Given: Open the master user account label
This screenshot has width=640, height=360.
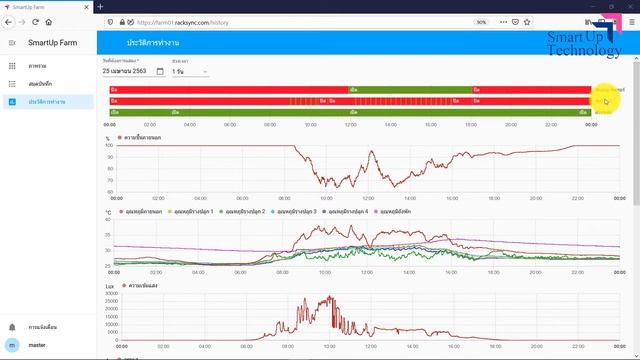Looking at the screenshot, I should click(37, 345).
